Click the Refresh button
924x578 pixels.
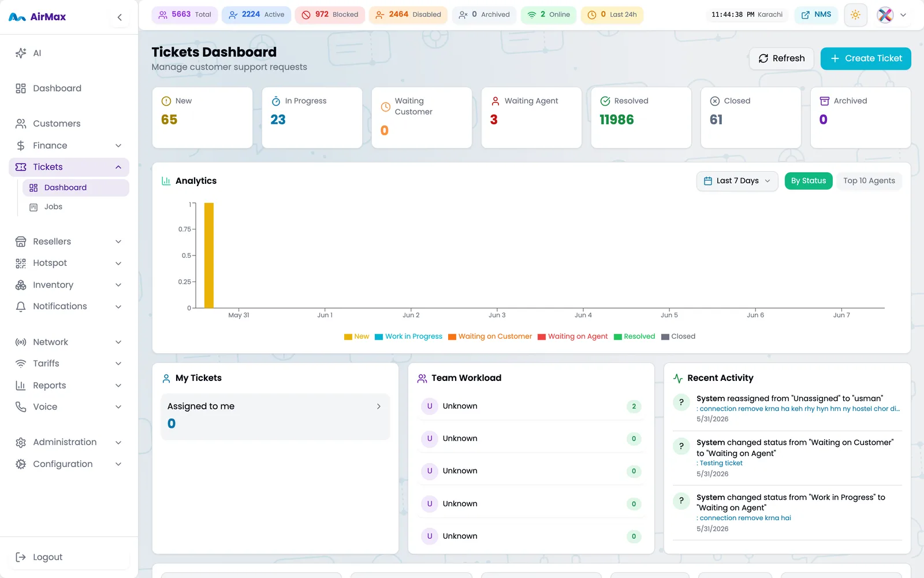tap(781, 58)
